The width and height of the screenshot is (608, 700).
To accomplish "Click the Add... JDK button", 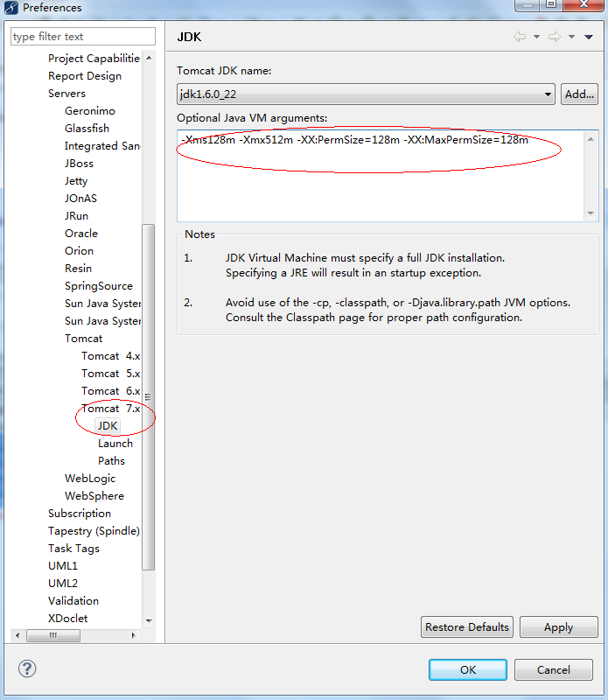I will coord(579,94).
